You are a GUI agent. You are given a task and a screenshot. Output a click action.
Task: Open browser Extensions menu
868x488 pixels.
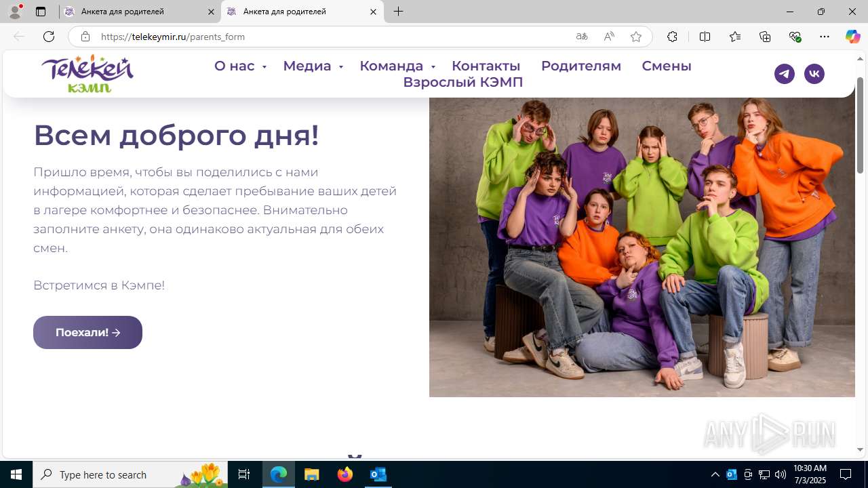point(672,37)
